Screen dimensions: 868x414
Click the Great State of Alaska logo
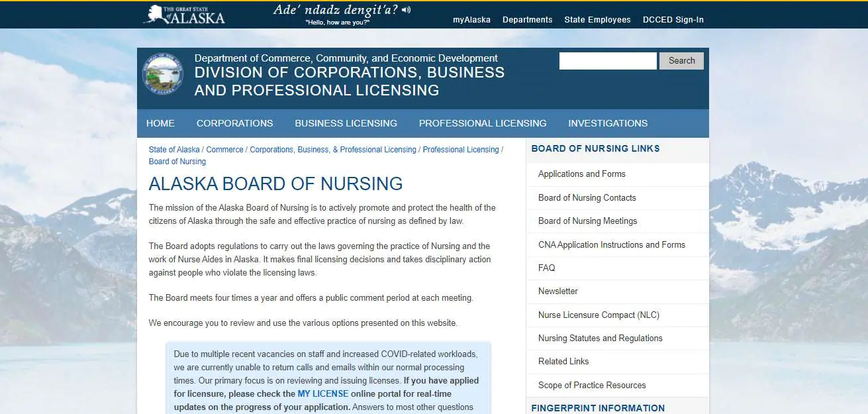(x=184, y=14)
